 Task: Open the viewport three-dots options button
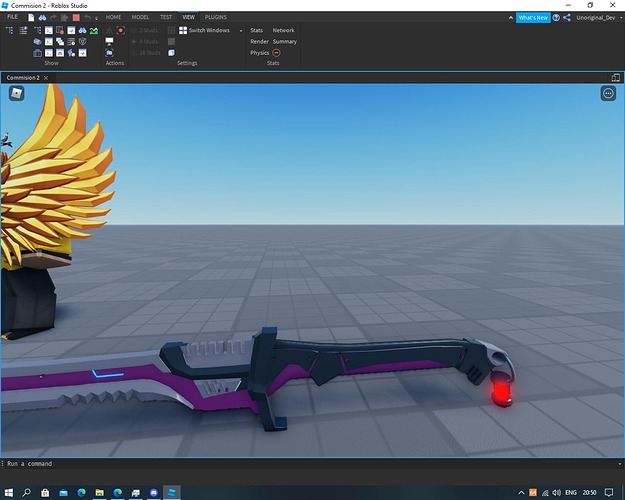point(608,93)
